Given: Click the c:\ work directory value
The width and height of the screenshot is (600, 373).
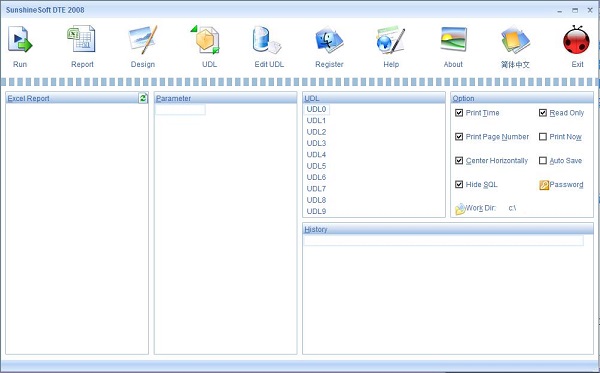Looking at the screenshot, I should point(512,208).
